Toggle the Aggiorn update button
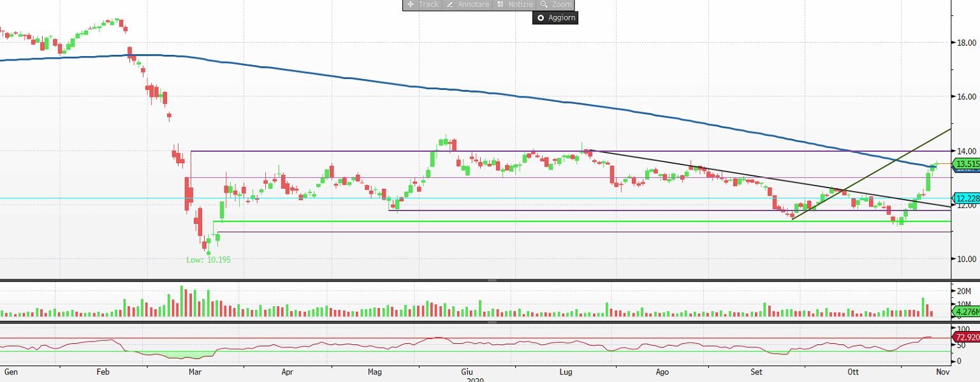This screenshot has width=980, height=382. click(x=556, y=18)
